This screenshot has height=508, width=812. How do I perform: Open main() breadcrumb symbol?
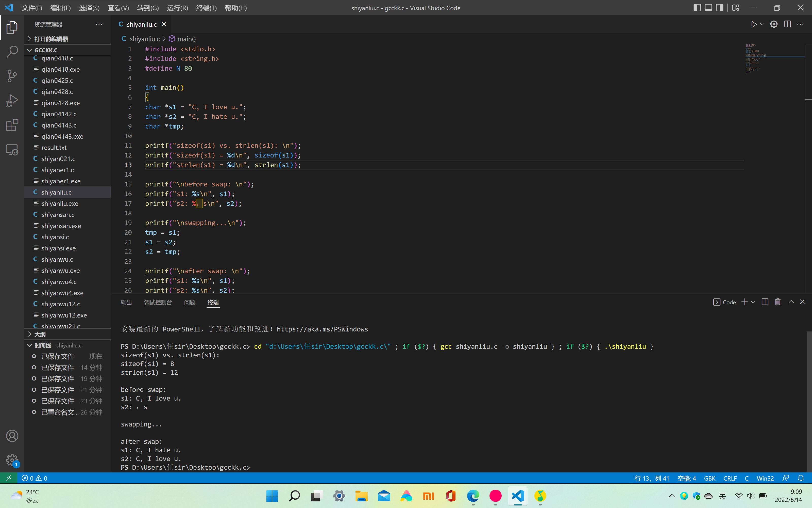click(182, 39)
